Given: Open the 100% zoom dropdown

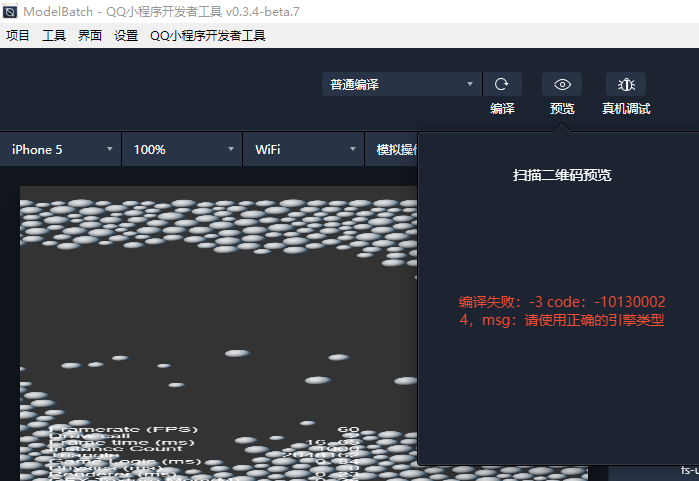Looking at the screenshot, I should coord(182,149).
